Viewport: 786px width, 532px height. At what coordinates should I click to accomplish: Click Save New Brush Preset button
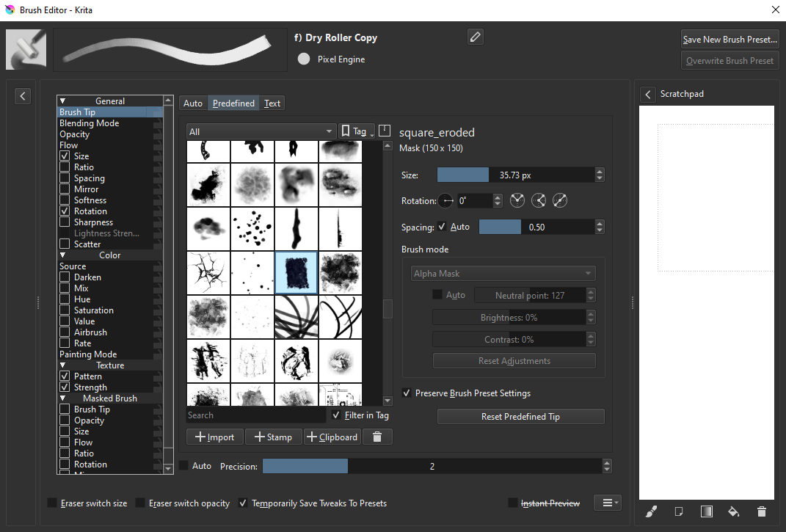coord(729,40)
